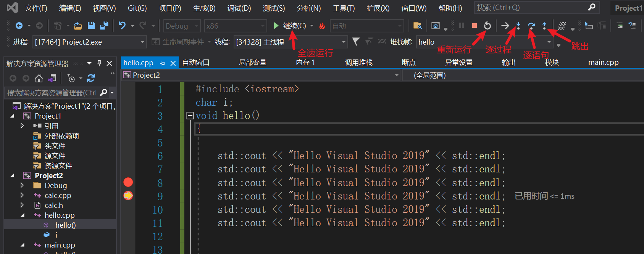Stop debugging with the red square
The height and width of the screenshot is (254, 644).
point(474,26)
